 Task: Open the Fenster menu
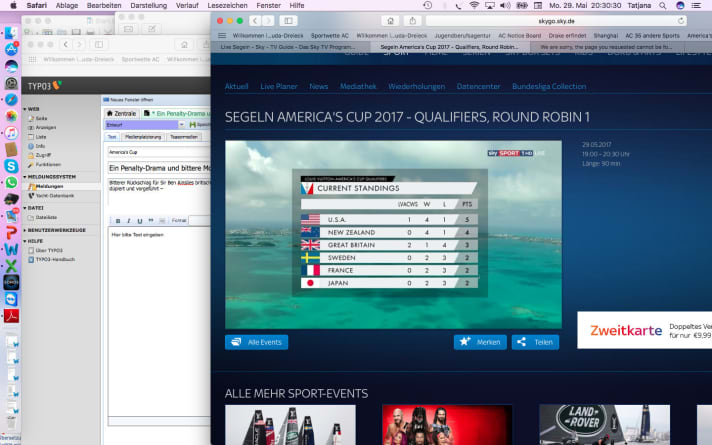point(268,5)
